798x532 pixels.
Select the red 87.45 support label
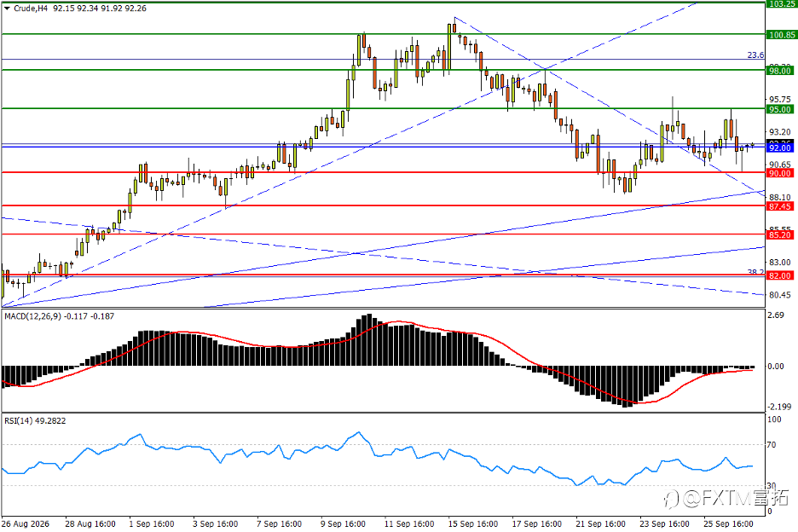[780, 206]
